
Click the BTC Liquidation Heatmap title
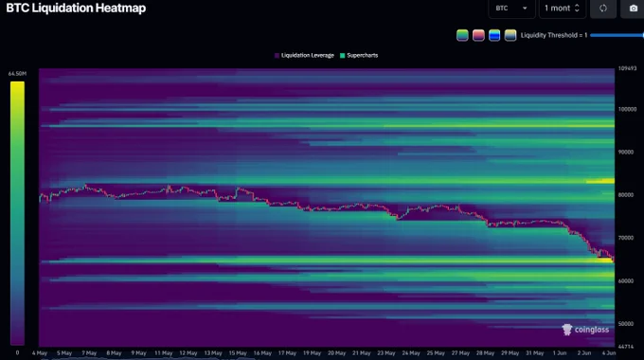pyautogui.click(x=76, y=9)
